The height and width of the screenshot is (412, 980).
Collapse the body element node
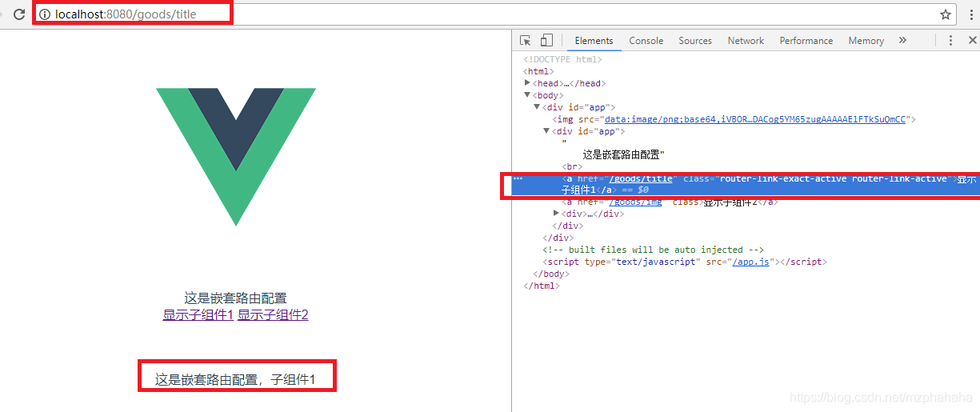(527, 95)
